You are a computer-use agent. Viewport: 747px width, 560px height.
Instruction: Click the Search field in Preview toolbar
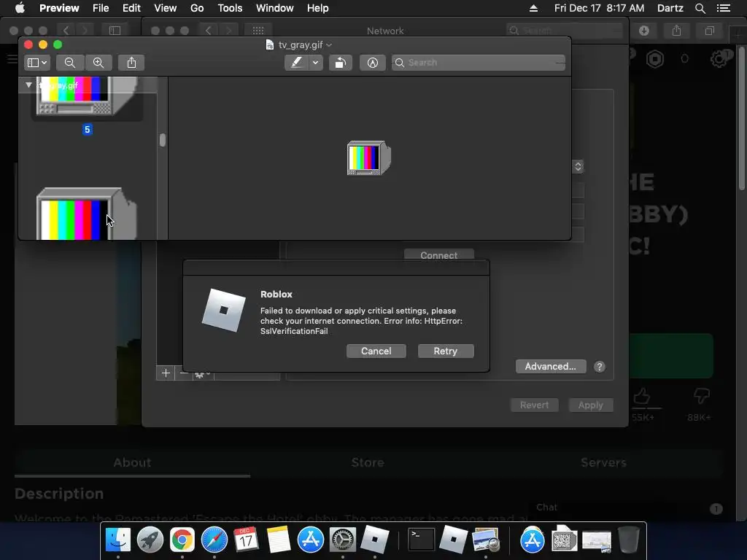[479, 63]
